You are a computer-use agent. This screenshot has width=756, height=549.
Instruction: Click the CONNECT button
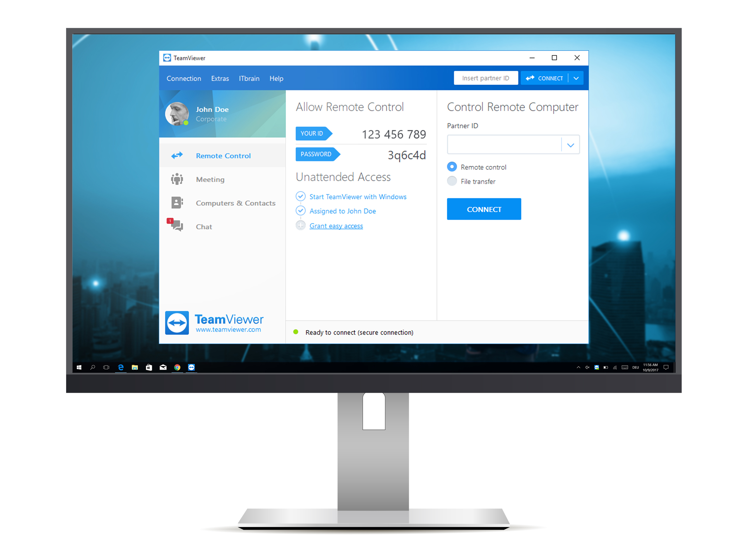tap(483, 208)
